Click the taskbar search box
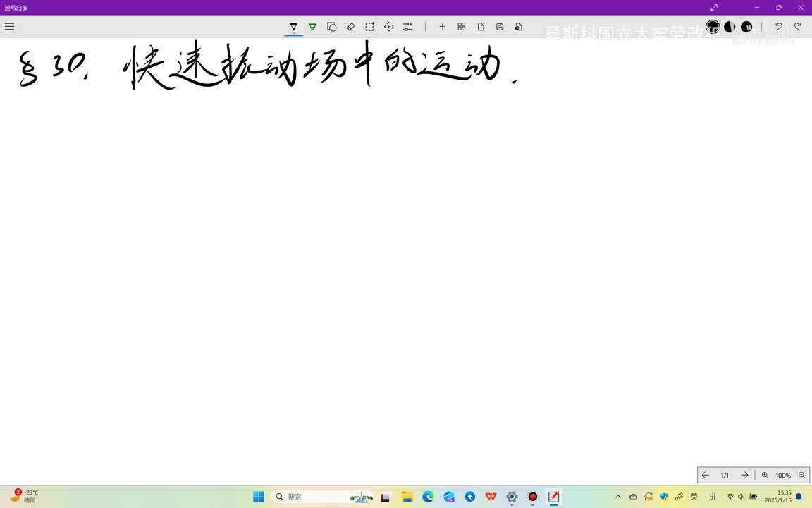Image resolution: width=812 pixels, height=508 pixels. (x=322, y=497)
